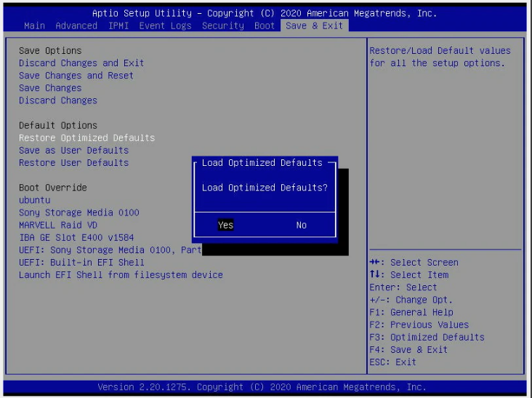Select Restore User Defaults
This screenshot has height=398, width=532.
point(73,163)
